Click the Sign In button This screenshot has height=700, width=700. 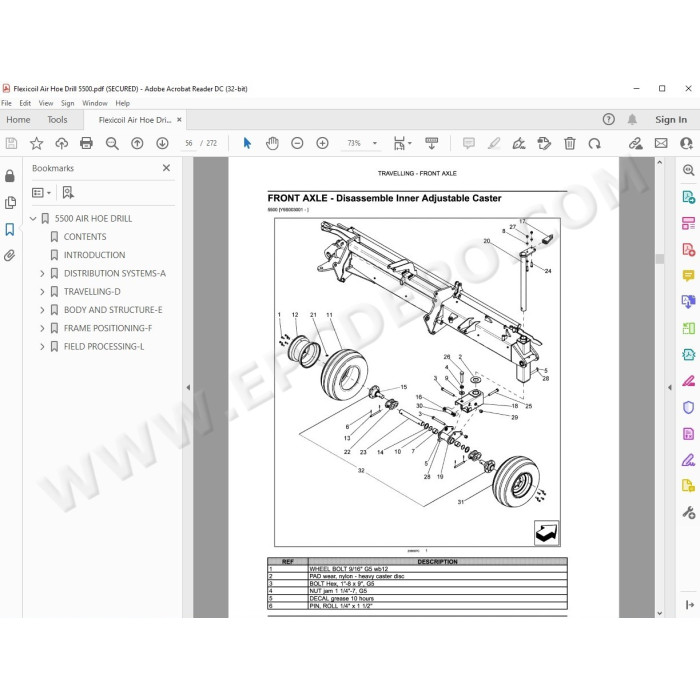click(x=671, y=120)
